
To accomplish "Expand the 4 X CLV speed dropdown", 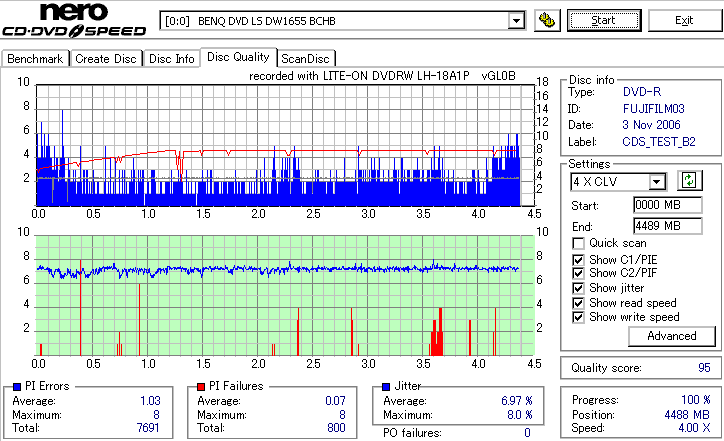I will (656, 182).
